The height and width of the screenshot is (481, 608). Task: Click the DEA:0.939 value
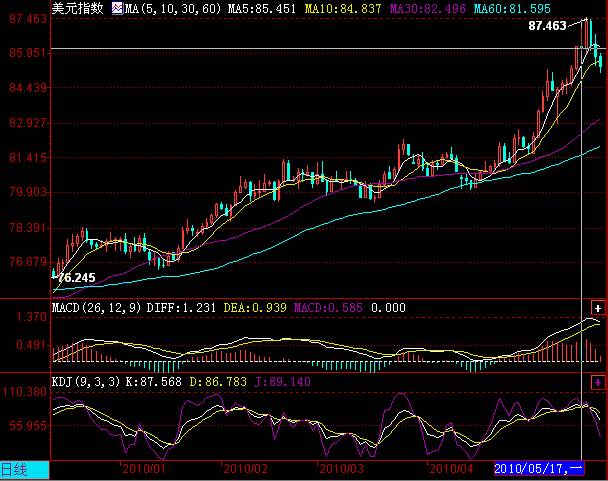tap(255, 308)
